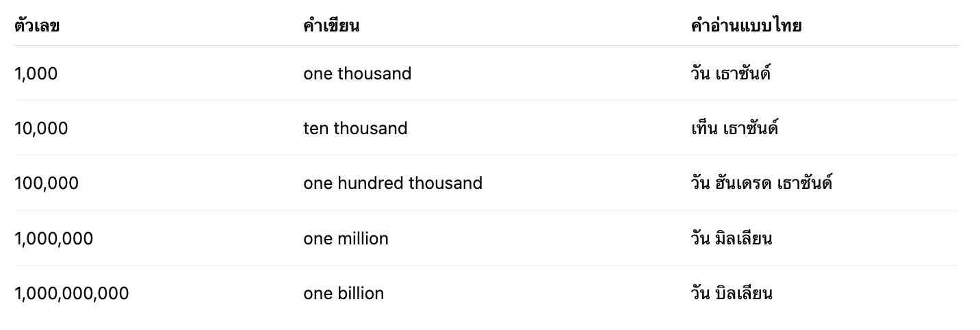This screenshot has height=330, width=980.
Task: Click the Thai reading วัน ฮันเดรด เธาซันด์
Action: coord(762,182)
